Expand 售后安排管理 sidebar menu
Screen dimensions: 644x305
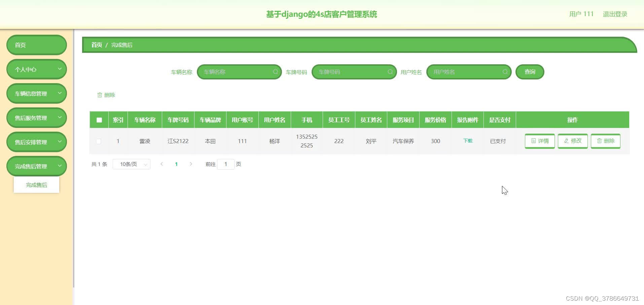click(36, 142)
